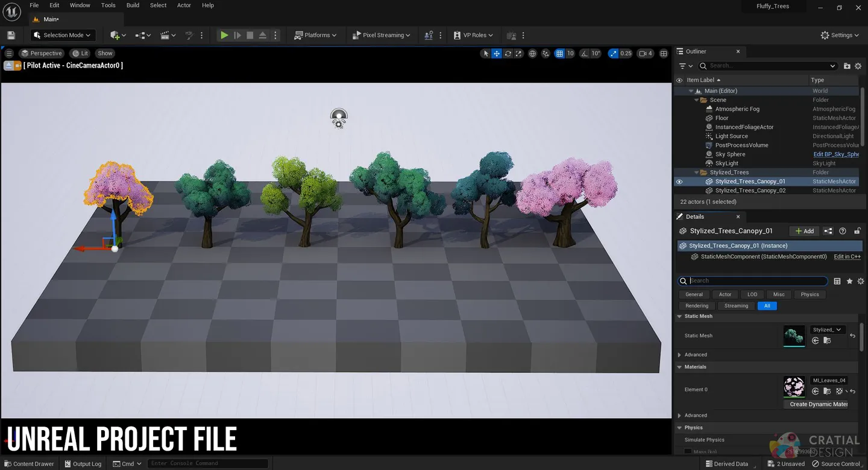Toggle the Details favorites star icon
This screenshot has height=470, width=868.
(850, 281)
